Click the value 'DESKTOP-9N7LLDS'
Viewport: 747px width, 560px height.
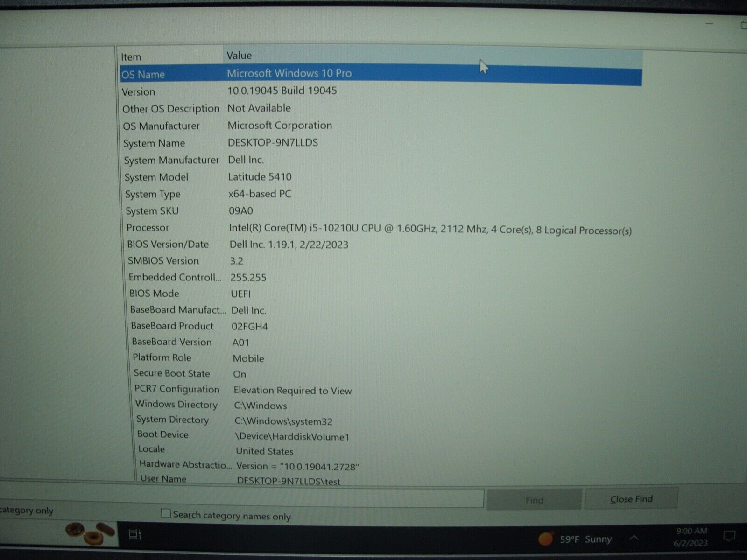pyautogui.click(x=273, y=142)
